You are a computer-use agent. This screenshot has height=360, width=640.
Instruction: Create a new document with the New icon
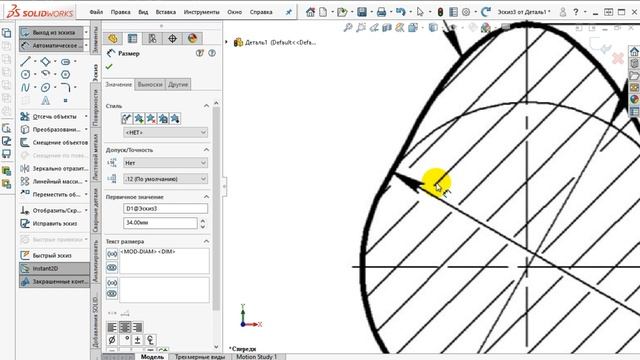[x=323, y=12]
